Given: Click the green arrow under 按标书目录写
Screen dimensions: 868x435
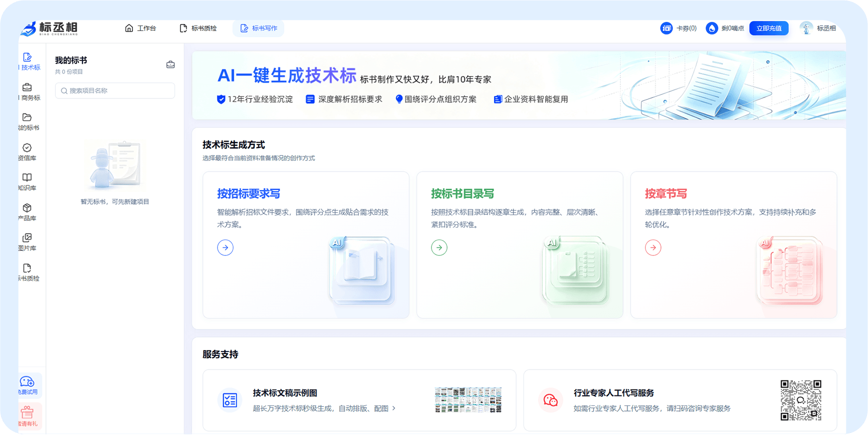Looking at the screenshot, I should coord(439,247).
